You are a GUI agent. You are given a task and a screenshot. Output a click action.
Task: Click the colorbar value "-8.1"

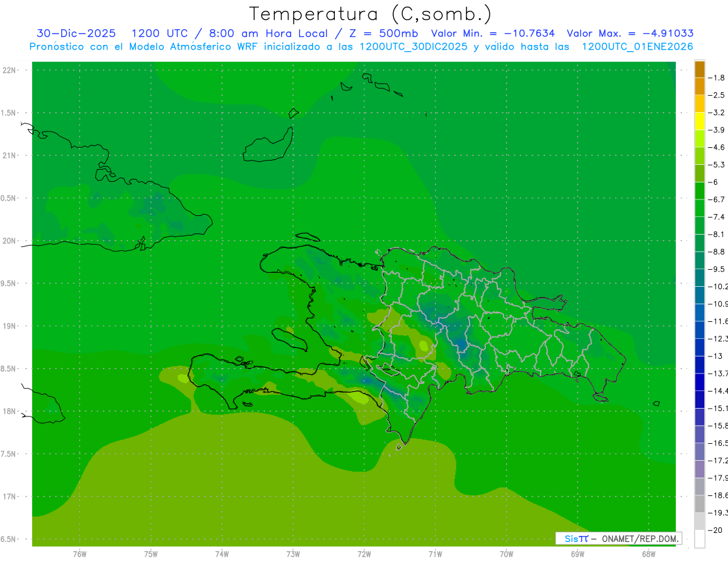tap(717, 234)
